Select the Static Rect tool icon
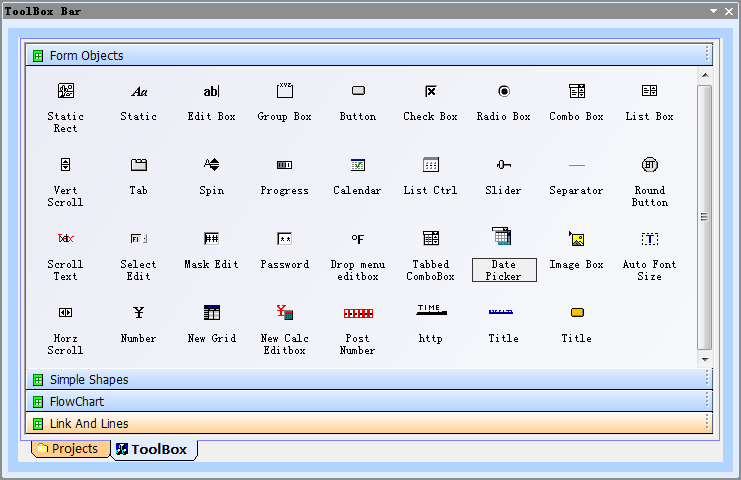 click(65, 92)
